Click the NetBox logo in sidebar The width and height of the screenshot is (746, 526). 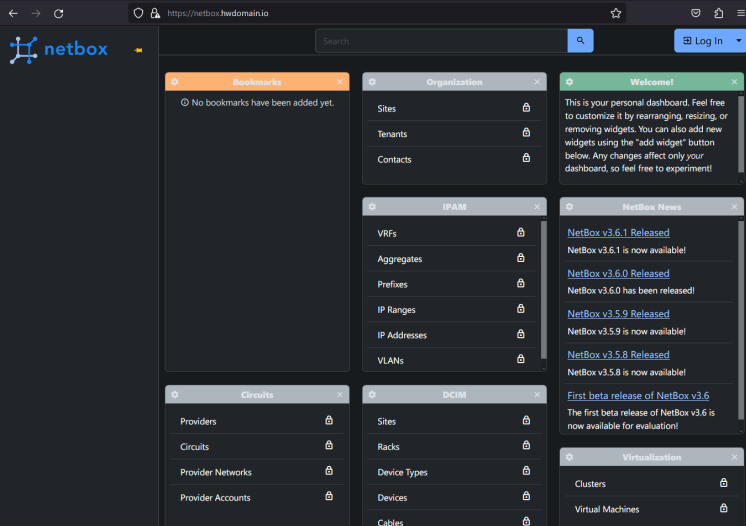[x=58, y=50]
